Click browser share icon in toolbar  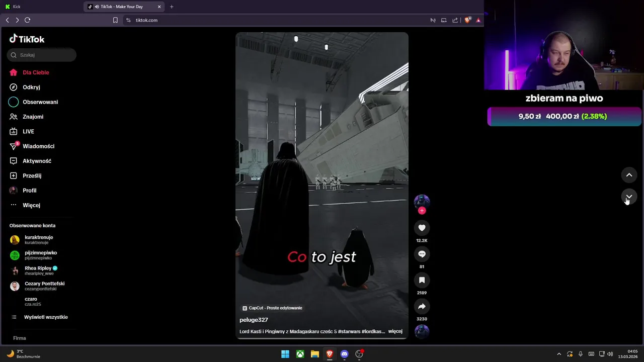pyautogui.click(x=455, y=20)
